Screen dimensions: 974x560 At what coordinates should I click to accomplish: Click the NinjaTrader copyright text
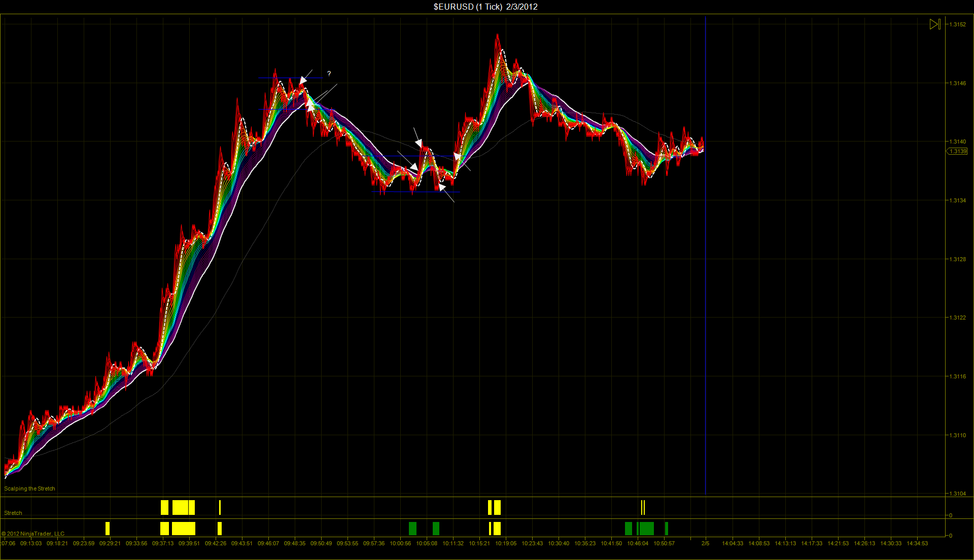click(x=33, y=534)
